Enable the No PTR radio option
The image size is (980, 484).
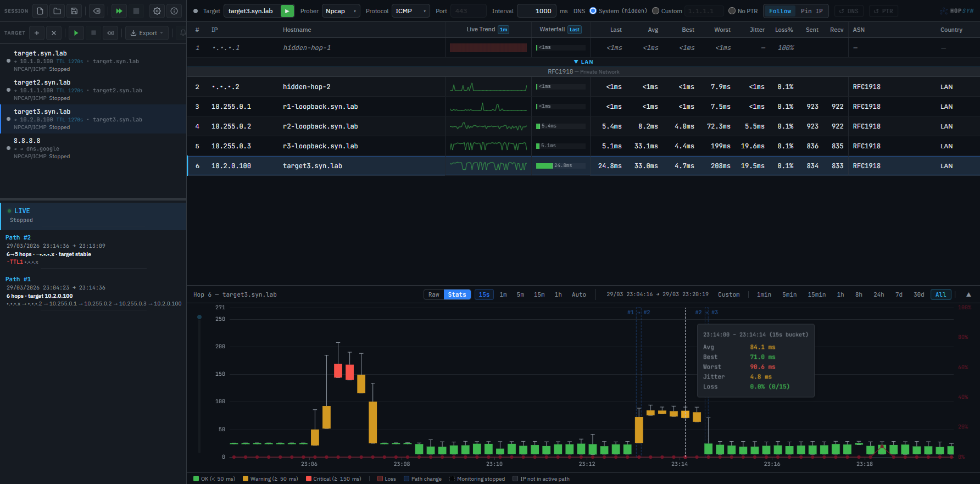click(x=732, y=11)
